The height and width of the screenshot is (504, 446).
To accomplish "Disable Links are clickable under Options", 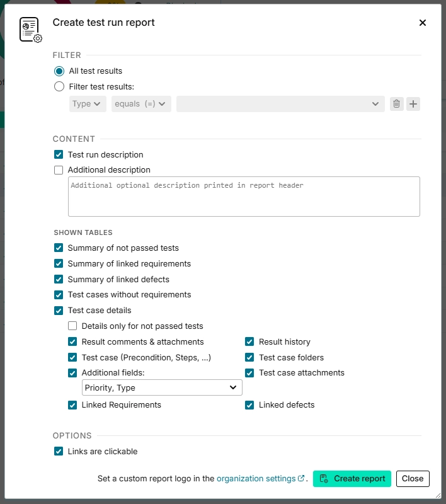I will pos(59,451).
